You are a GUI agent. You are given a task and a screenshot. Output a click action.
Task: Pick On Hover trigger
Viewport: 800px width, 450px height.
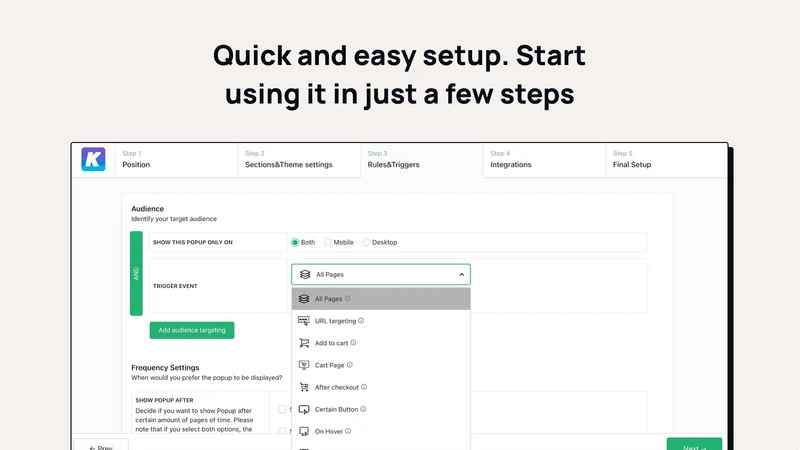pyautogui.click(x=381, y=431)
